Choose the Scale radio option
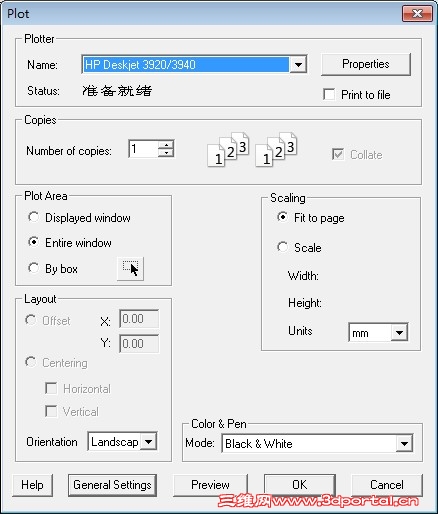This screenshot has height=514, width=438. click(282, 247)
